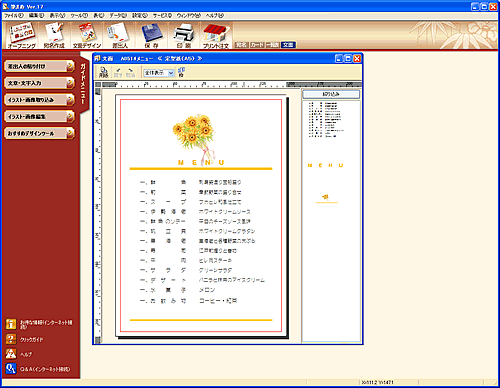
Task: Maximize the 文面 document window
Action: pos(348,59)
